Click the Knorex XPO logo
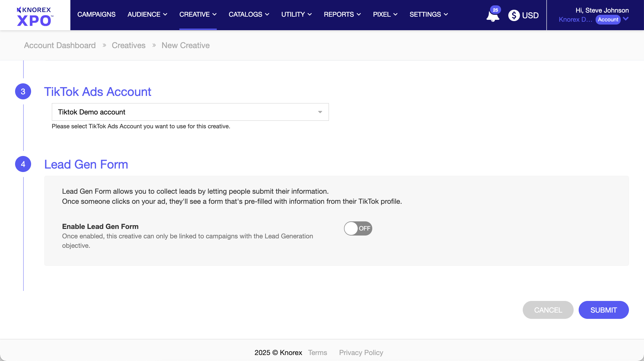The image size is (644, 361). (35, 16)
